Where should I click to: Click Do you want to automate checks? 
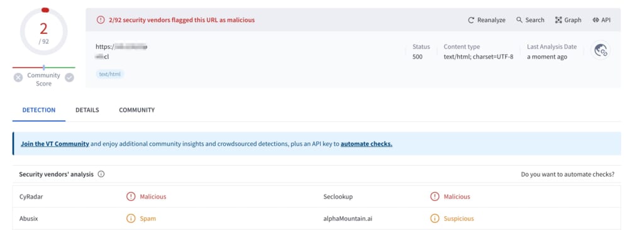tap(568, 174)
